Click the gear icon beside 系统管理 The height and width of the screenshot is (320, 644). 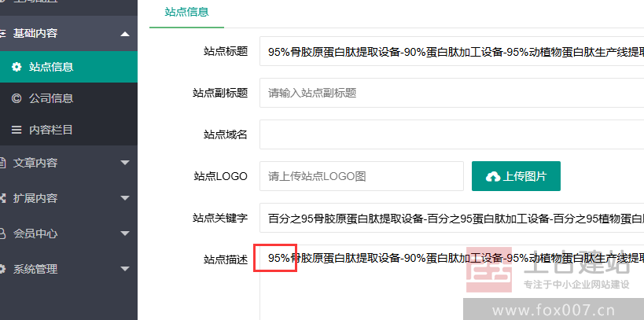[2, 269]
